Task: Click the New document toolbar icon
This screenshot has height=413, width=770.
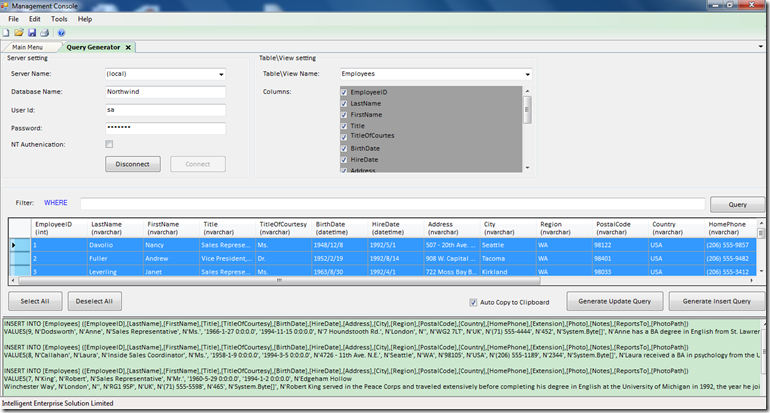Action: [x=8, y=33]
